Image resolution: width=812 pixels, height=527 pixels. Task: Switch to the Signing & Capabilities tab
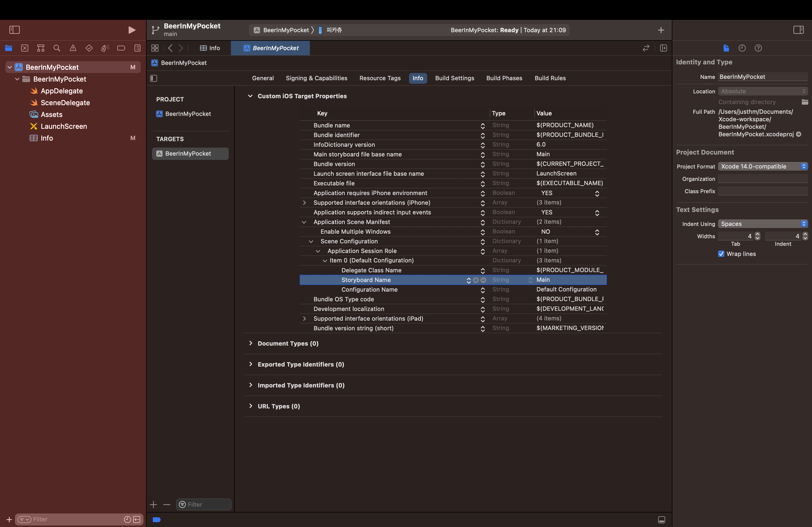(316, 78)
